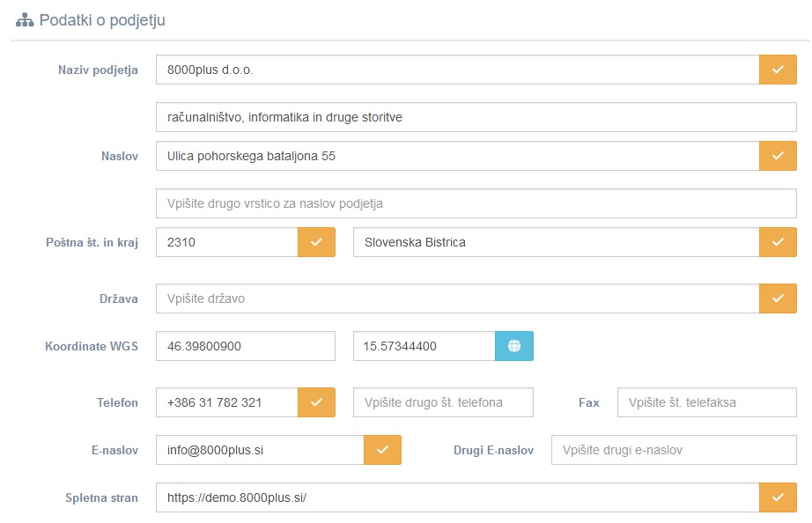This screenshot has height=523, width=812.
Task: Select the Država input field
Action: 456,298
